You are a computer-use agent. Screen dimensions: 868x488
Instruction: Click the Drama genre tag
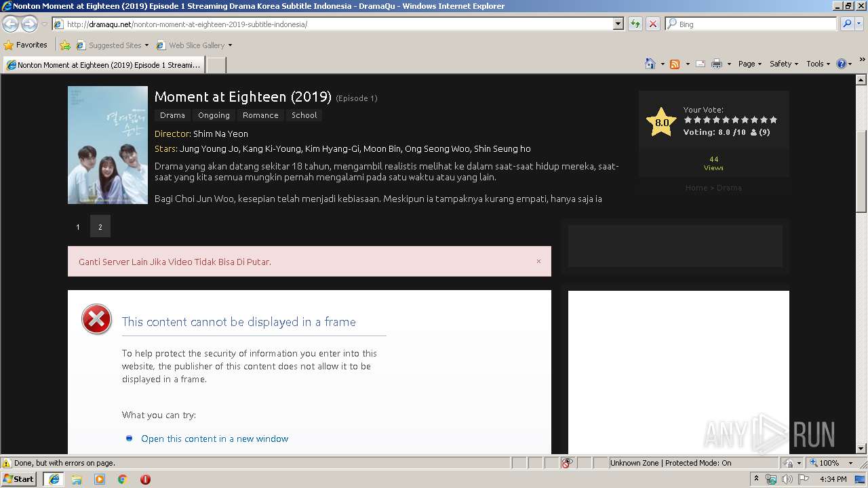172,115
